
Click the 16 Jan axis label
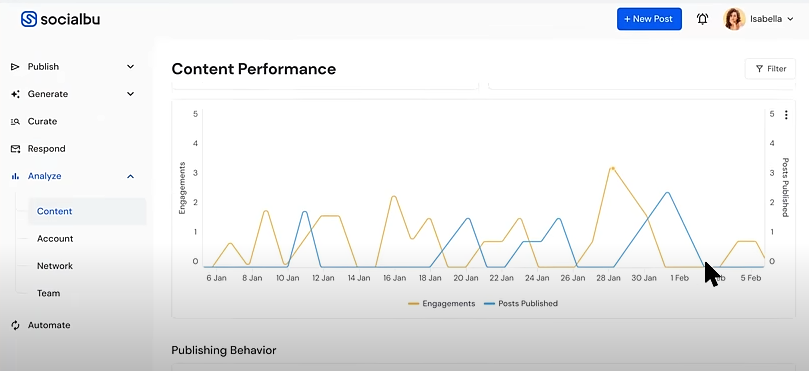(394, 278)
